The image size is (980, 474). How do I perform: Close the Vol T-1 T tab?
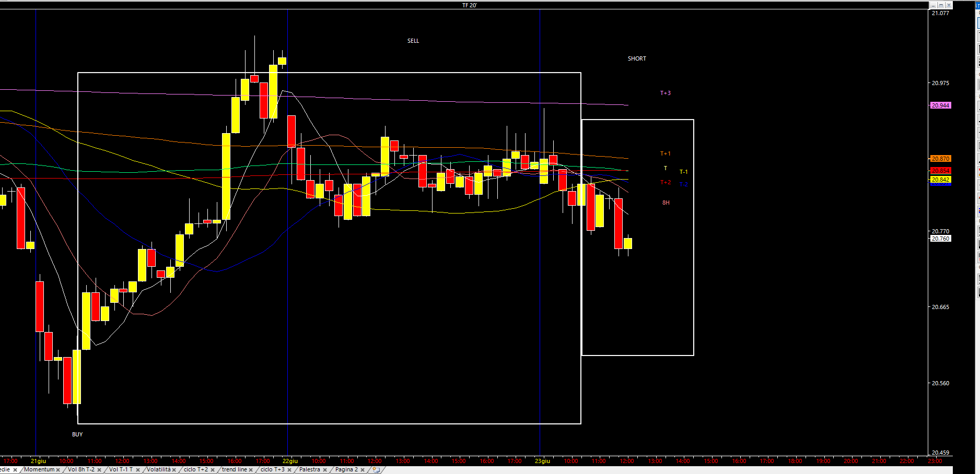pyautogui.click(x=138, y=470)
